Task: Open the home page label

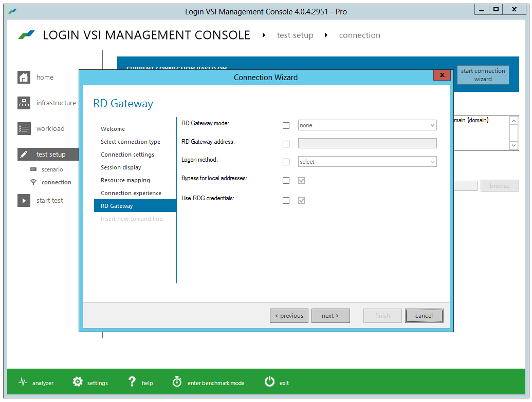Action: (45, 78)
